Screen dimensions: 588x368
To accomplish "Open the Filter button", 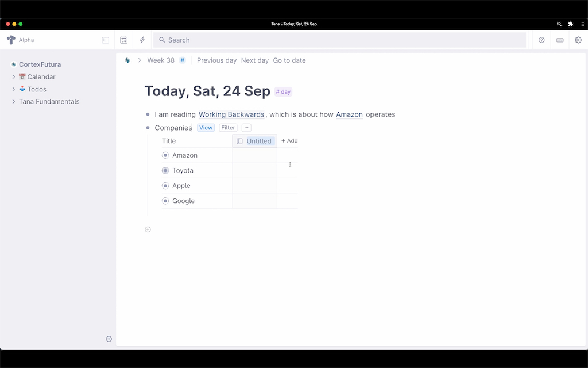I will pyautogui.click(x=228, y=128).
